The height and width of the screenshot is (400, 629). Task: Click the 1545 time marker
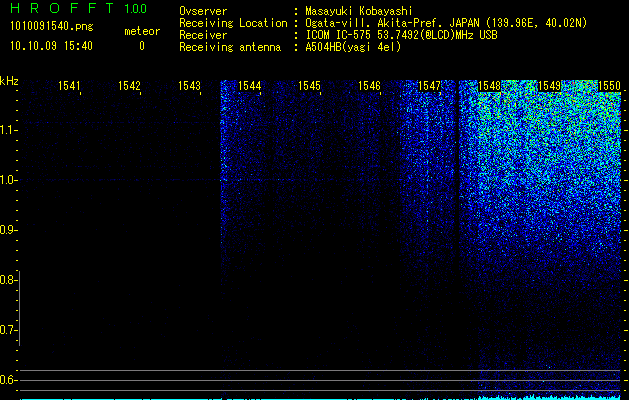pos(309,86)
